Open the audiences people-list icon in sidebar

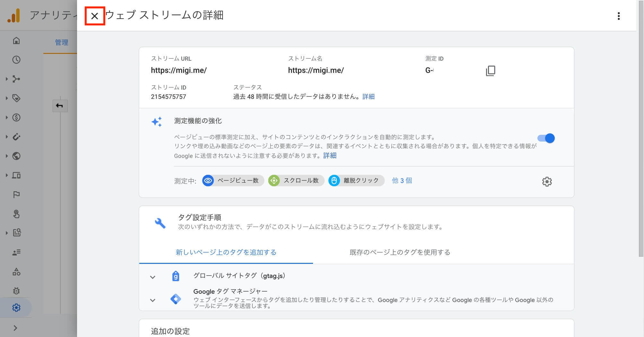click(x=16, y=252)
